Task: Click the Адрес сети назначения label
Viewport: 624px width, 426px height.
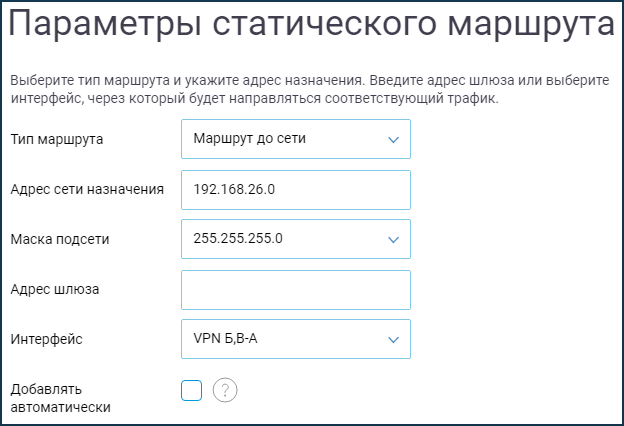Action: (87, 189)
